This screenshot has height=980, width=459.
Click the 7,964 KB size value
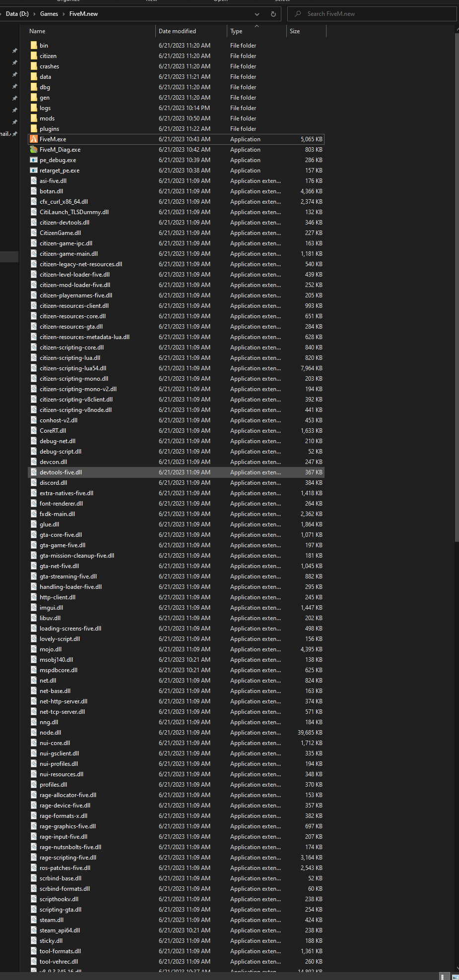(312, 368)
